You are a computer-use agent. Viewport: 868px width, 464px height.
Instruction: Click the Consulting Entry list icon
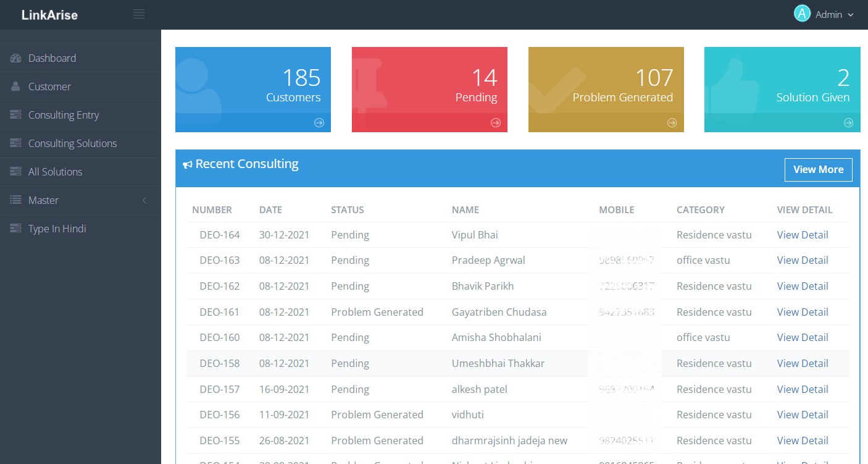[15, 115]
